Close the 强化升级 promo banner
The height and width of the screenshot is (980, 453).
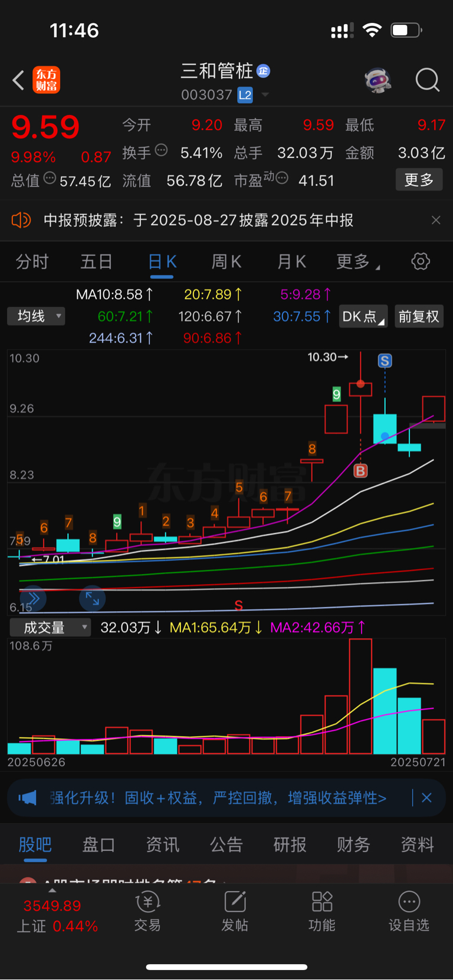click(x=426, y=798)
